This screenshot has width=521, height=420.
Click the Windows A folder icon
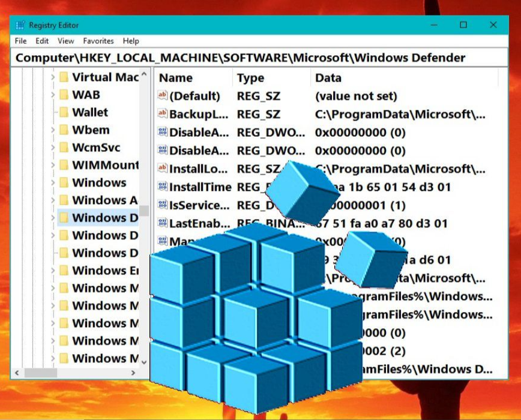(x=64, y=200)
